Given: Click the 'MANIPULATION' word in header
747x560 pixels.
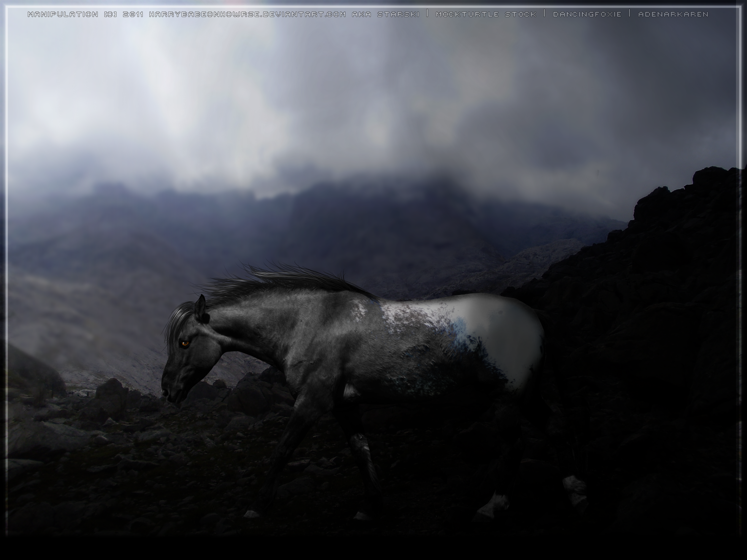Looking at the screenshot, I should [63, 14].
